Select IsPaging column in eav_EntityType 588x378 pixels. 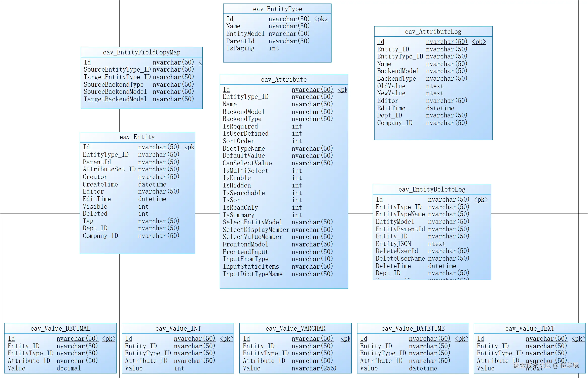pyautogui.click(x=240, y=48)
